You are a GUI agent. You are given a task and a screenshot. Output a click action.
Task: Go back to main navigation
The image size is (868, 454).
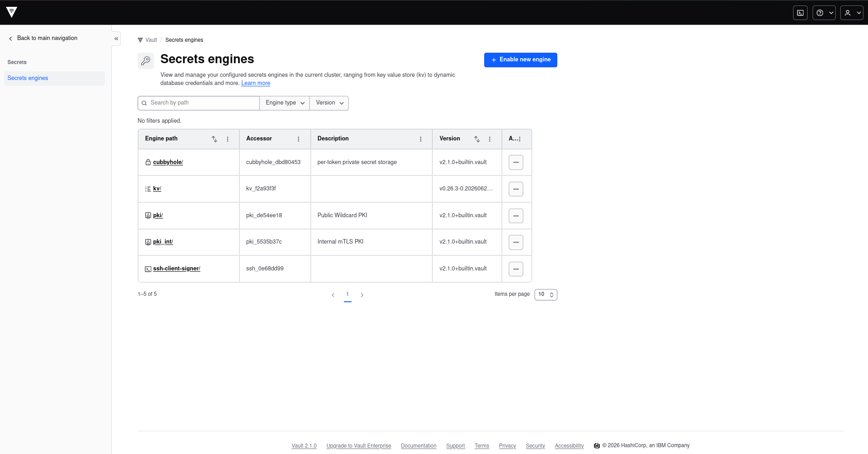tap(43, 38)
